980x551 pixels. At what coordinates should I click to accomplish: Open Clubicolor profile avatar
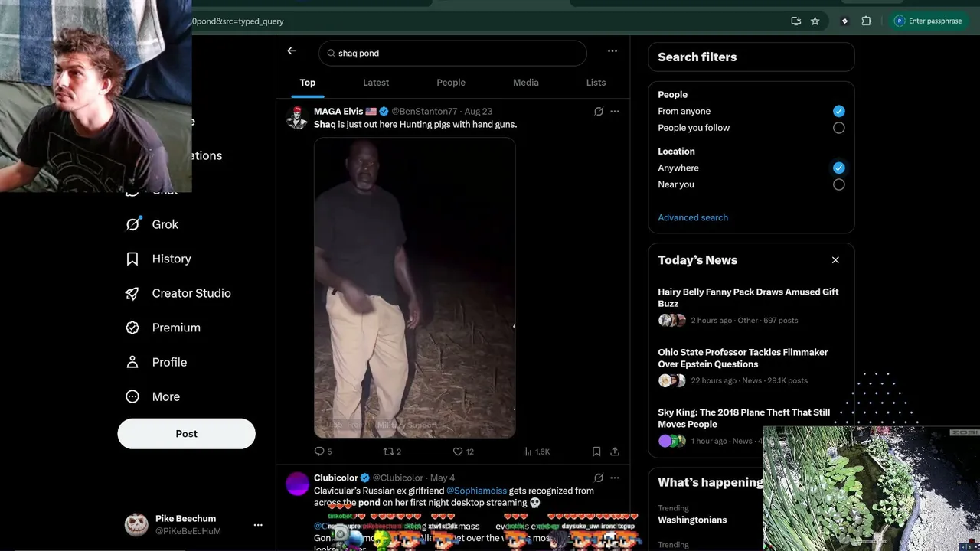click(297, 484)
